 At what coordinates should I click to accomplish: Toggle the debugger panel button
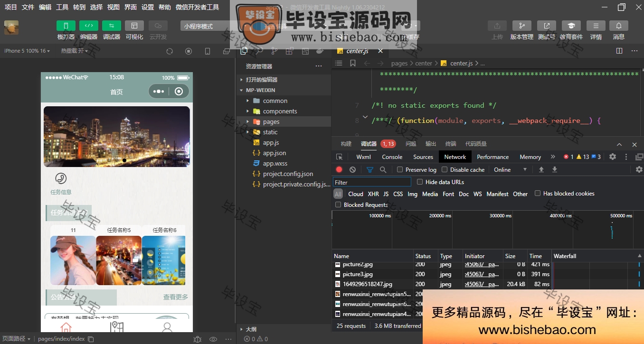click(112, 26)
